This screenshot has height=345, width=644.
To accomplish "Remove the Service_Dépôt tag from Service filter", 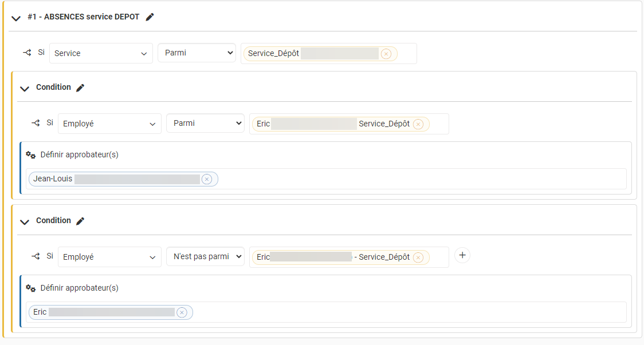I will point(386,53).
